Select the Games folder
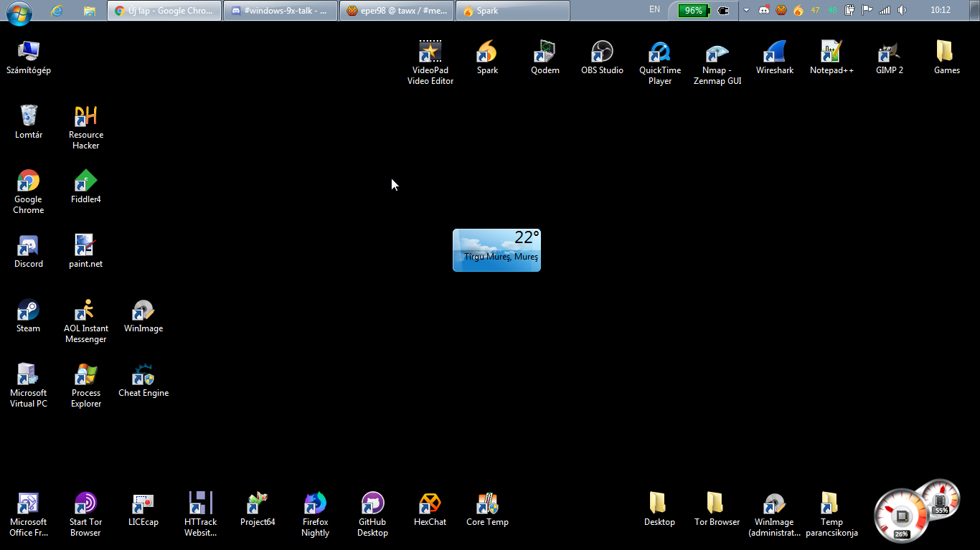The width and height of the screenshot is (980, 550). coord(947,57)
